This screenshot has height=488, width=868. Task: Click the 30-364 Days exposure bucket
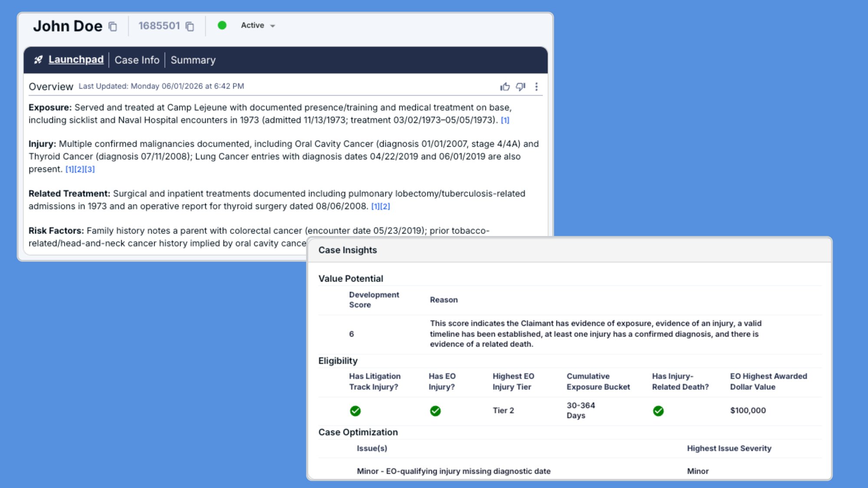click(x=581, y=410)
